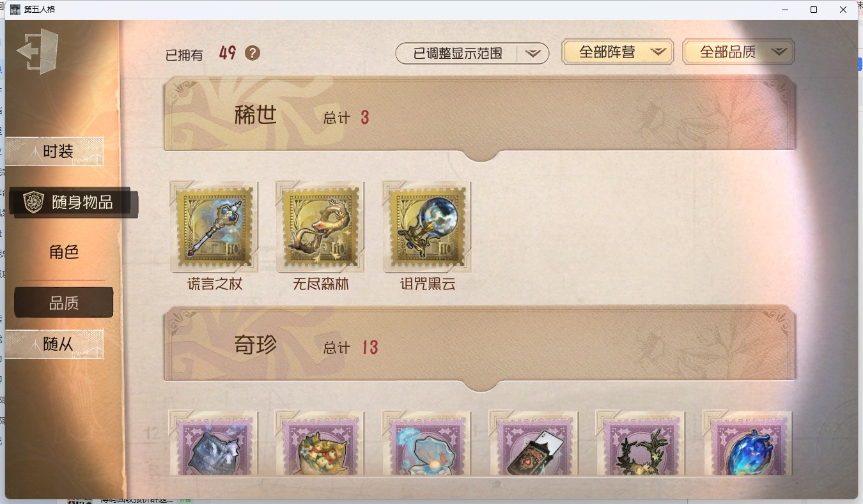Select the 诅咒黑云 crystal orb accessory
The height and width of the screenshot is (504, 863).
(427, 226)
